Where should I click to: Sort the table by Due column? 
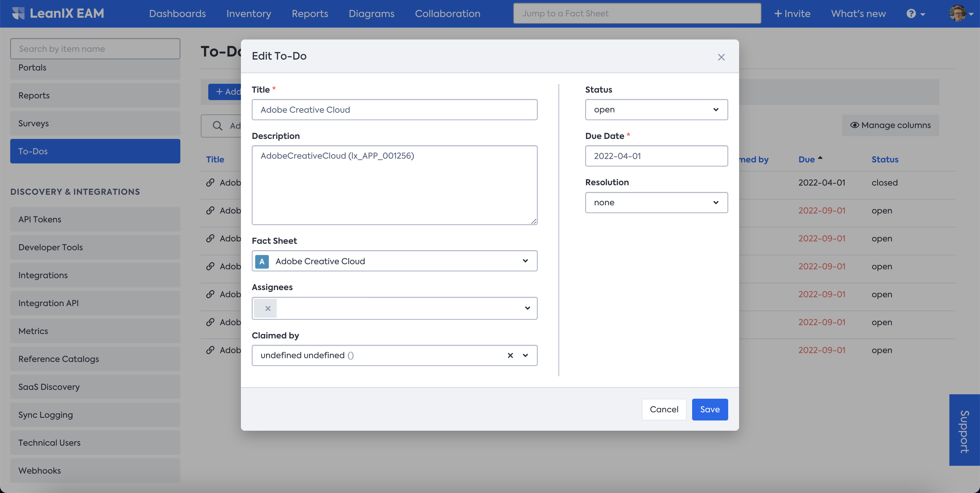(806, 160)
